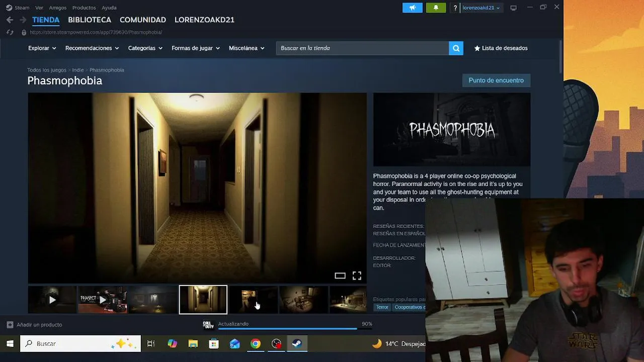Screen dimensions: 644x362
Task: Expand the Explorar dropdown
Action: (42, 48)
